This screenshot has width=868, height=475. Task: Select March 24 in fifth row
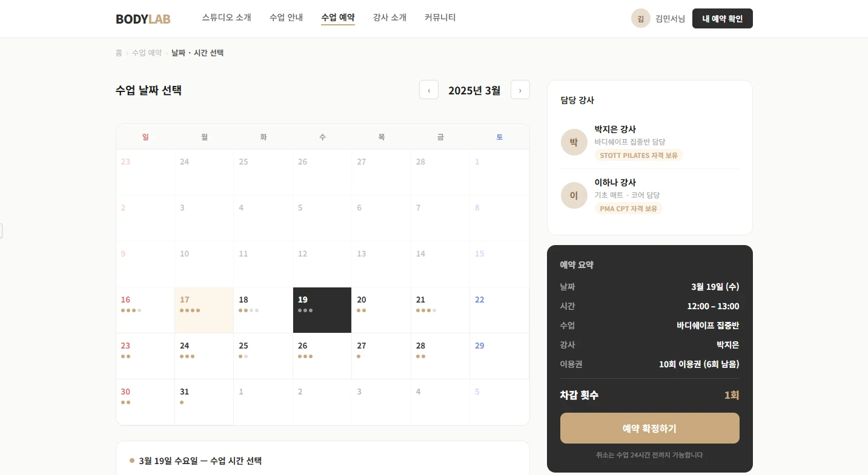pyautogui.click(x=204, y=356)
